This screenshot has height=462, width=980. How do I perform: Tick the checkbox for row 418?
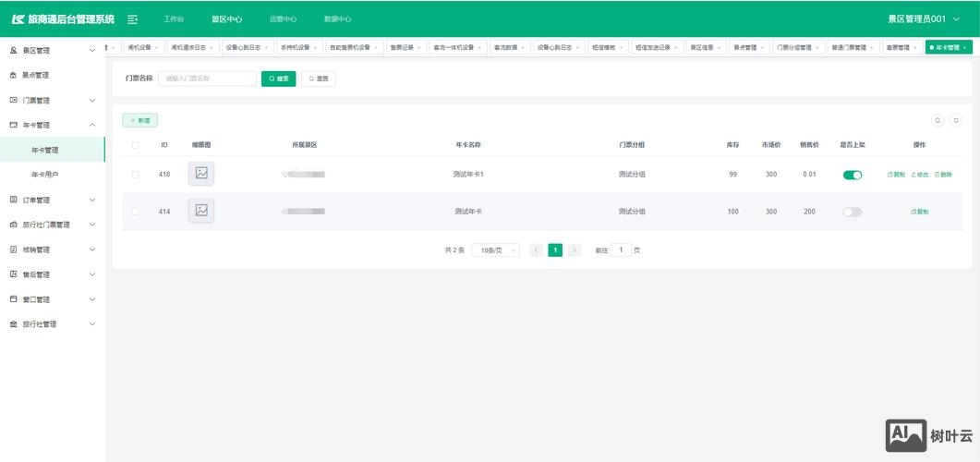(136, 175)
